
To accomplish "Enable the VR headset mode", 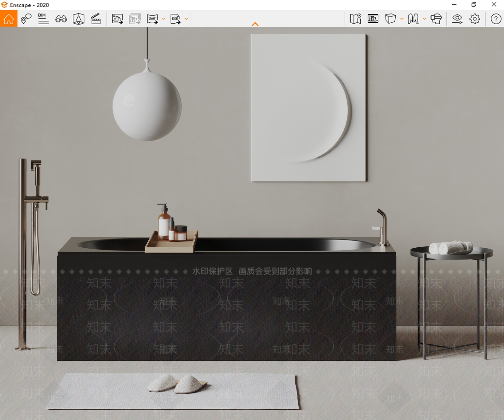I will point(436,19).
